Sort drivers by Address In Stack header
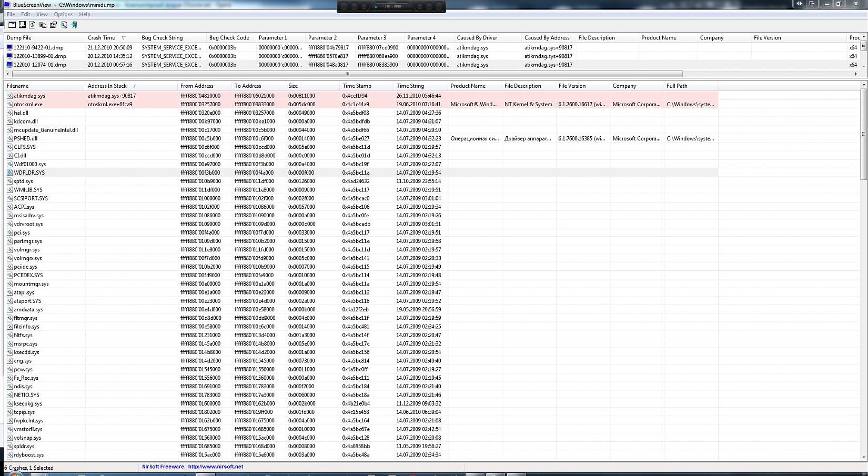This screenshot has height=476, width=868. 107,86
